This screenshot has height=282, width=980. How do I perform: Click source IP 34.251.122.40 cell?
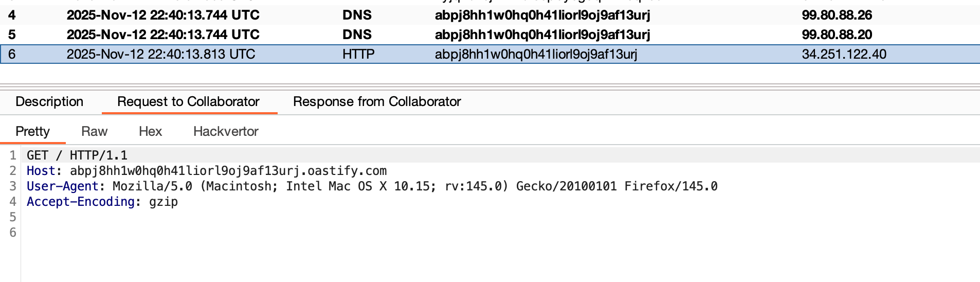(x=844, y=54)
